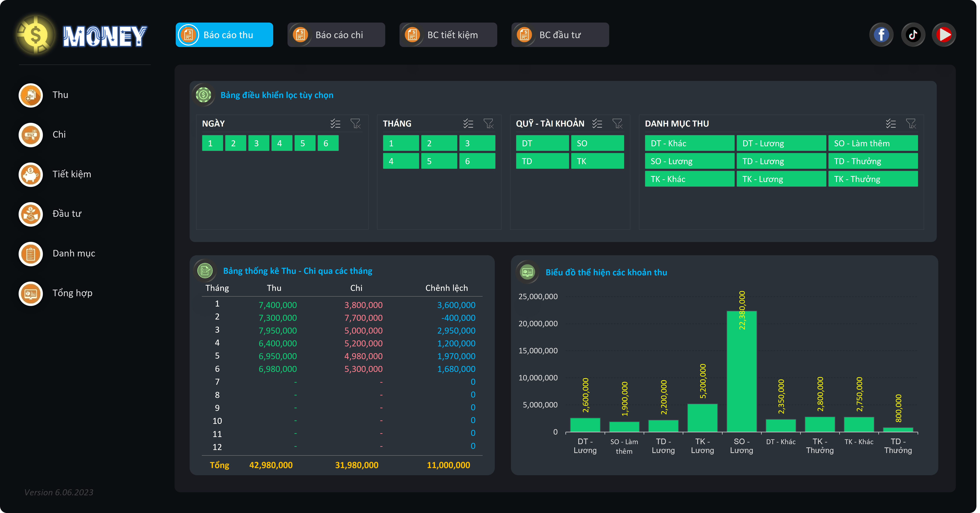Clear filter on NGÀY slicer

pyautogui.click(x=355, y=124)
